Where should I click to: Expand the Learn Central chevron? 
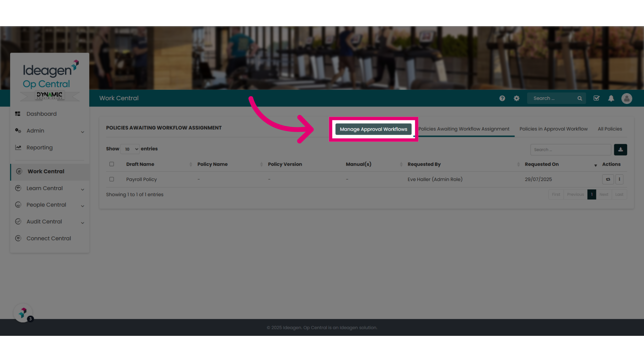83,190
